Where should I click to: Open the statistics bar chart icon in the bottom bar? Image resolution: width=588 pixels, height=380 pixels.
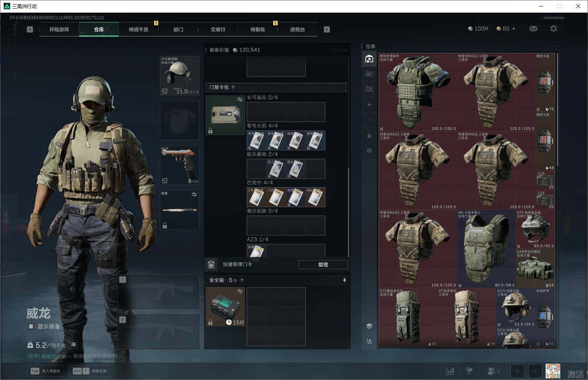coord(450,371)
